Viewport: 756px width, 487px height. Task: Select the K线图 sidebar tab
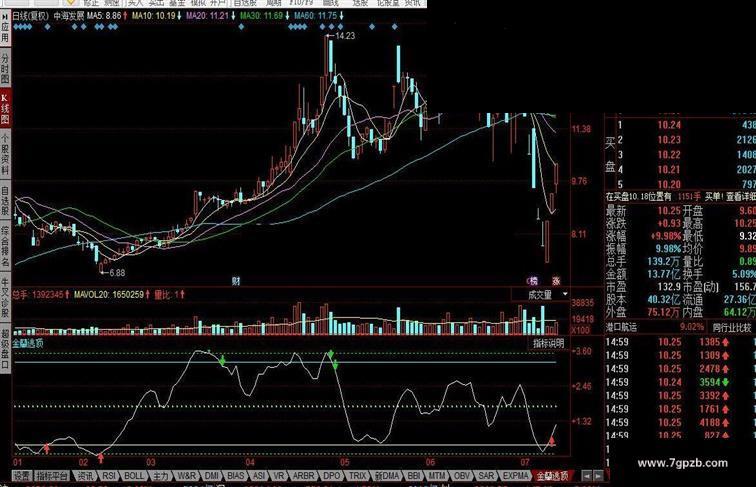pyautogui.click(x=5, y=108)
